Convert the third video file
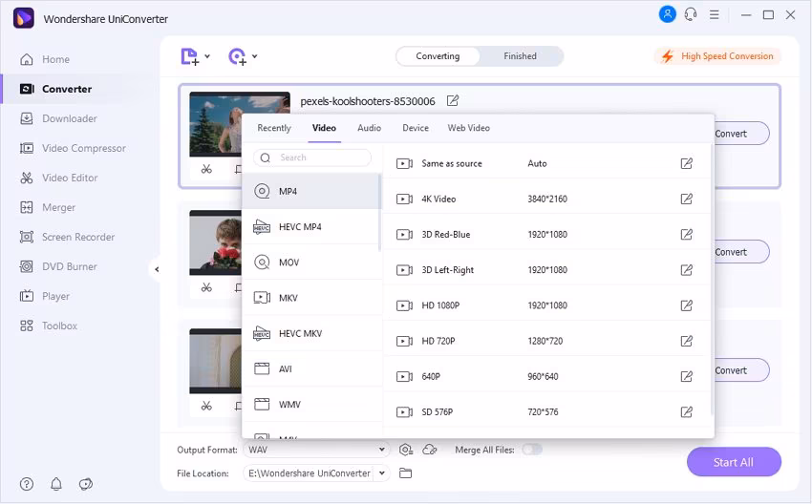The height and width of the screenshot is (504, 812). (x=741, y=370)
